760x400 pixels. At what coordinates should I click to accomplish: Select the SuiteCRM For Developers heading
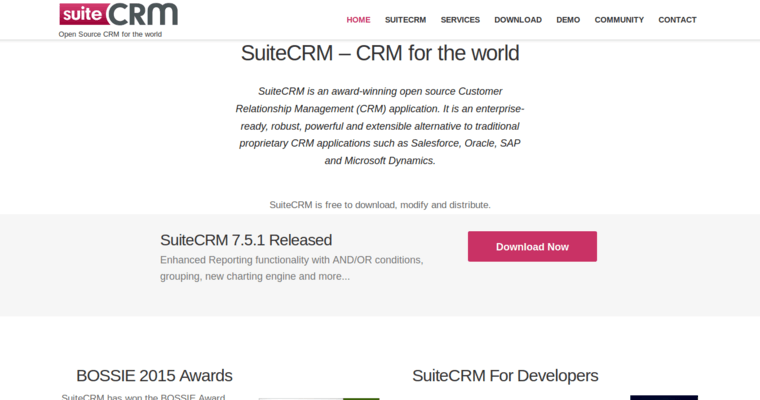505,376
